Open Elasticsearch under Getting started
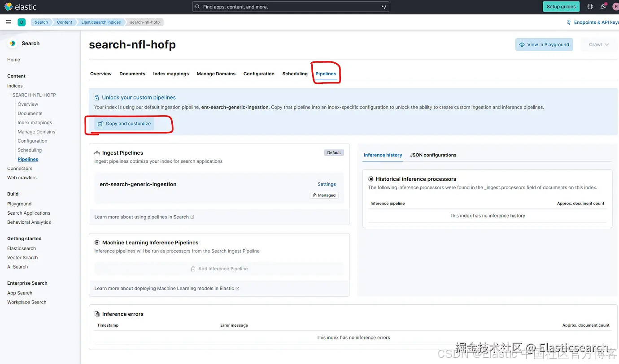619x364 pixels. point(22,248)
